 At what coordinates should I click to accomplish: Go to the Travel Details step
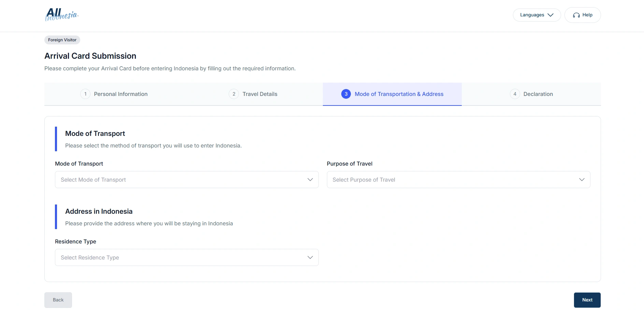(260, 94)
